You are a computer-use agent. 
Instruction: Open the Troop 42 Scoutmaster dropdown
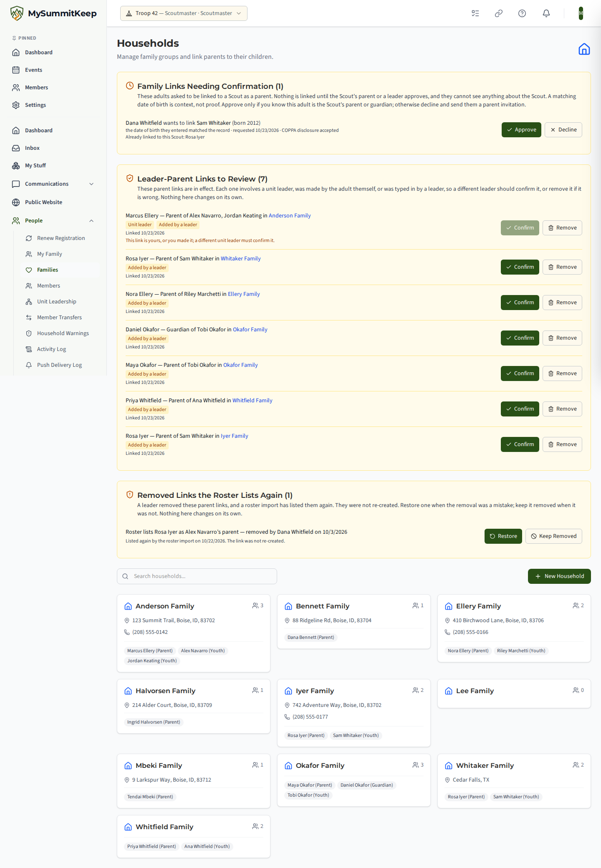[184, 13]
